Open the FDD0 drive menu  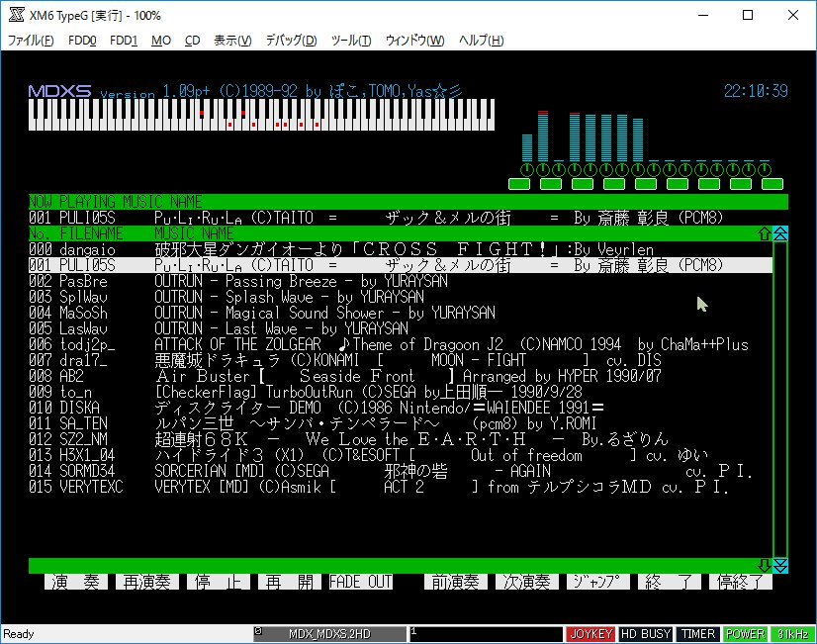pyautogui.click(x=82, y=41)
